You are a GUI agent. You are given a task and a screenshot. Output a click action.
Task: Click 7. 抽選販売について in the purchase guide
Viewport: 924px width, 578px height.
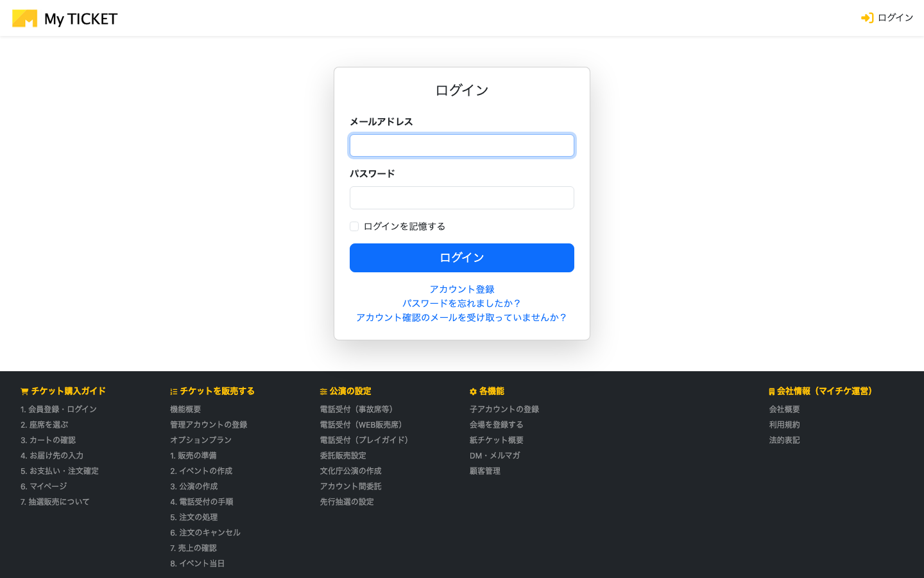(x=55, y=502)
